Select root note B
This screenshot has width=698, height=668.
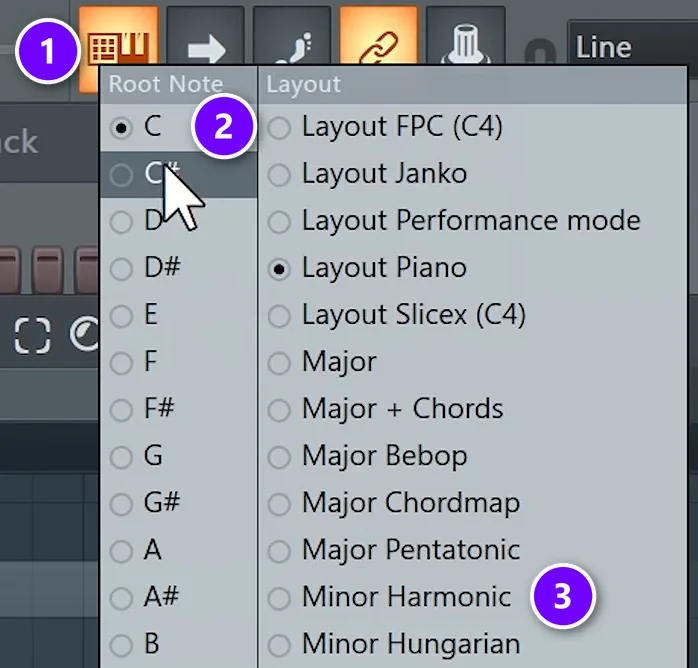click(x=179, y=644)
